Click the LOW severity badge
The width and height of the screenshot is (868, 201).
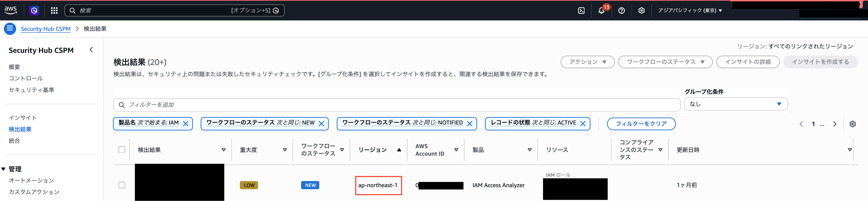[x=249, y=185]
